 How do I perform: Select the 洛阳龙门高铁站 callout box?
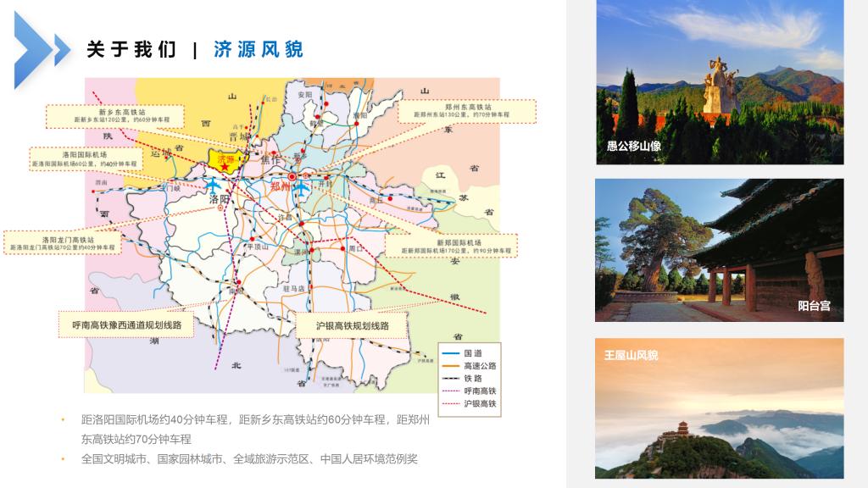click(x=65, y=242)
